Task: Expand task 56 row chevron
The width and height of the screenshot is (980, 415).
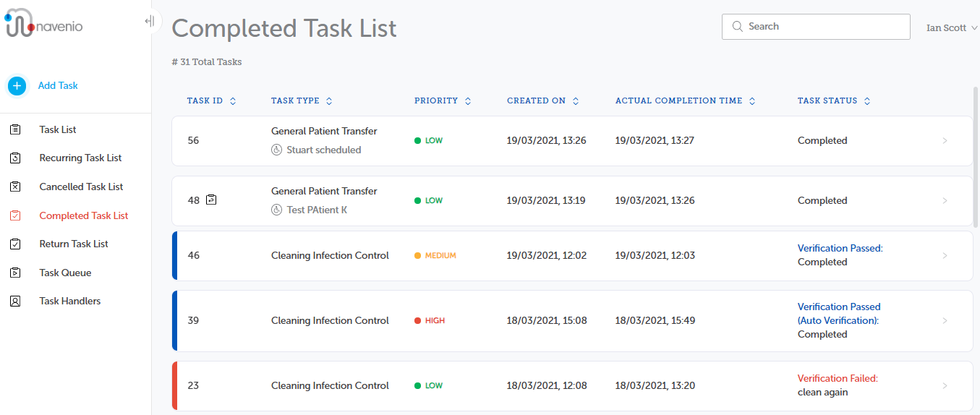Action: [945, 141]
